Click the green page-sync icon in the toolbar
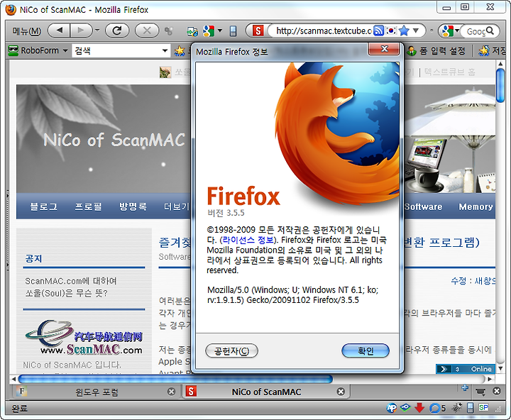 192,31
